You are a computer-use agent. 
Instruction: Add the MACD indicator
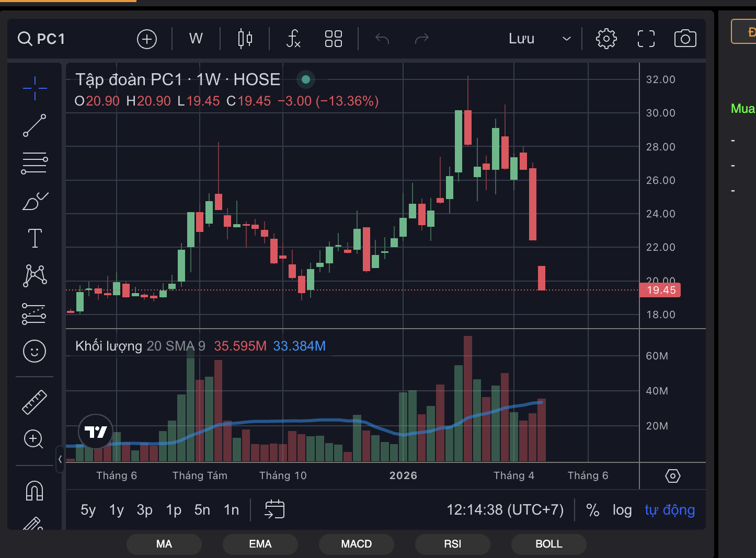356,544
